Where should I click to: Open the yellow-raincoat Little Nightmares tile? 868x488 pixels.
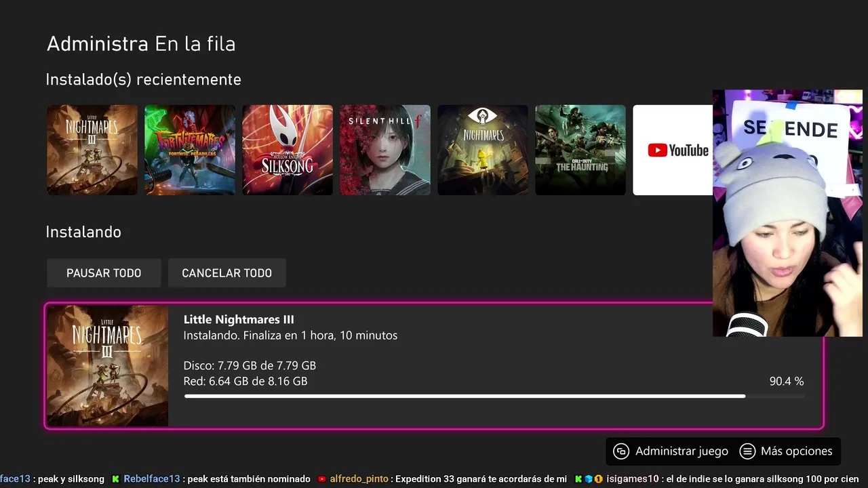pos(483,150)
